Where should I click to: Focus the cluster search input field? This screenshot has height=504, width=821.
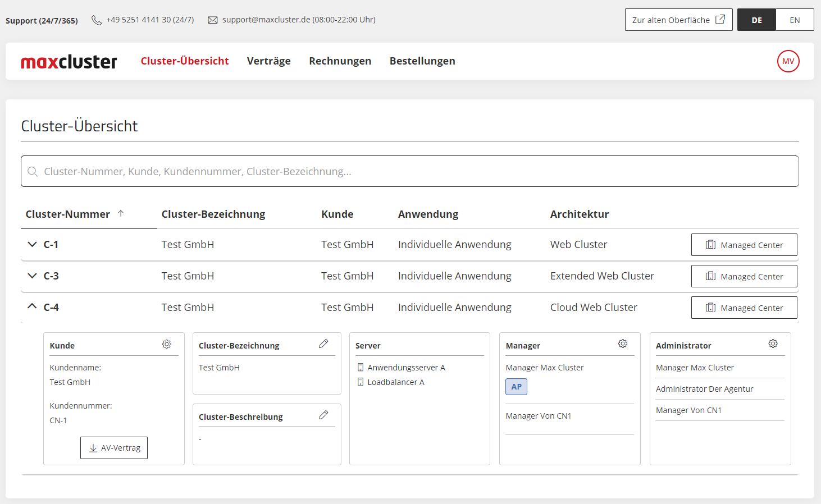pos(410,171)
